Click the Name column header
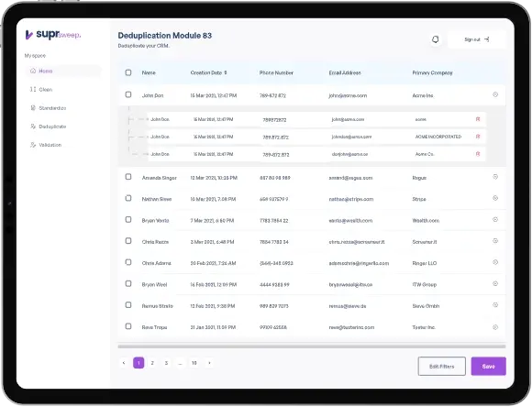Viewport: 532px width, 407px height. (149, 72)
